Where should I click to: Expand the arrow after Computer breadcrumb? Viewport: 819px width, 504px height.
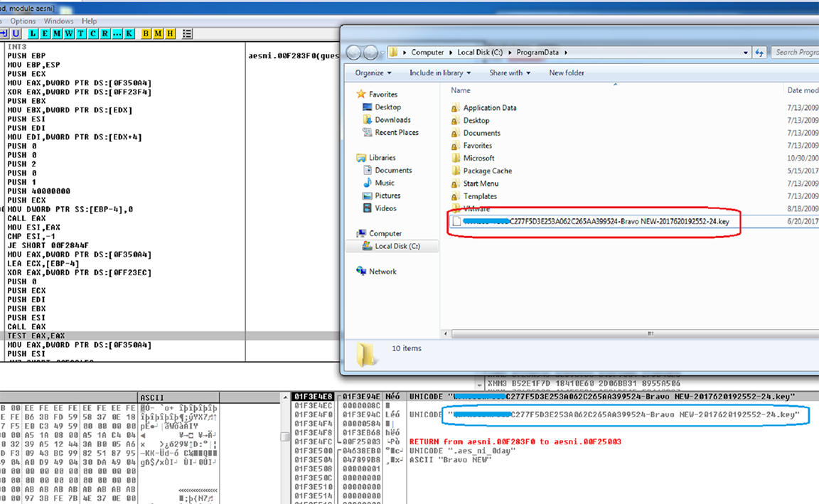tap(451, 52)
